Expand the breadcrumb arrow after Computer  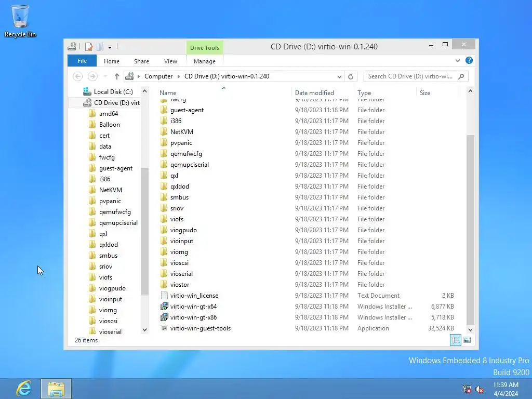[x=179, y=76]
